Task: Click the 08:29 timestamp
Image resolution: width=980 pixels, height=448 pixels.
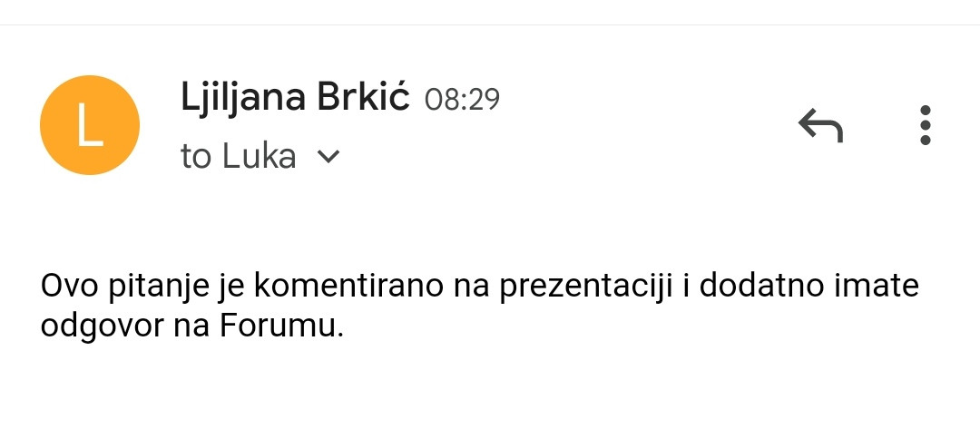Action: point(462,100)
